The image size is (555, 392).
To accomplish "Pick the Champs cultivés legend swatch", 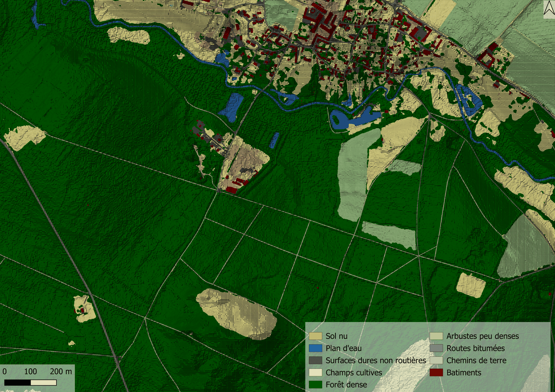I will 315,373.
